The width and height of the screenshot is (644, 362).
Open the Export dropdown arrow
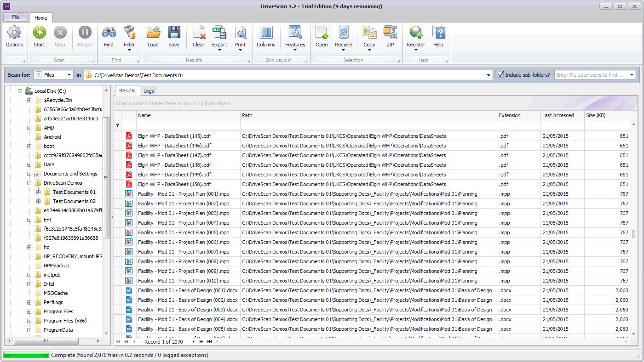(219, 50)
